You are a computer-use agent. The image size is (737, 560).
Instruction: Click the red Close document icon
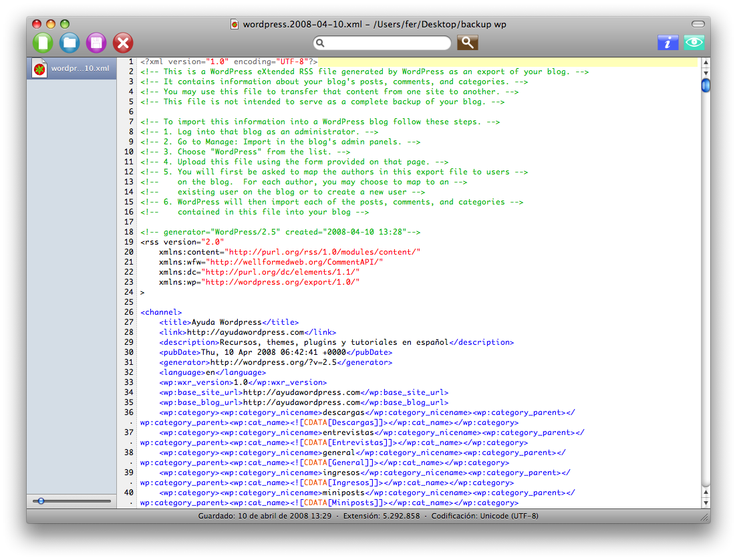click(123, 43)
